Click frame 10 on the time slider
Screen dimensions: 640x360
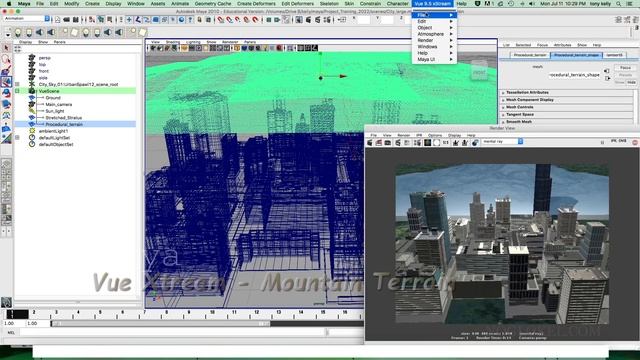(212, 313)
